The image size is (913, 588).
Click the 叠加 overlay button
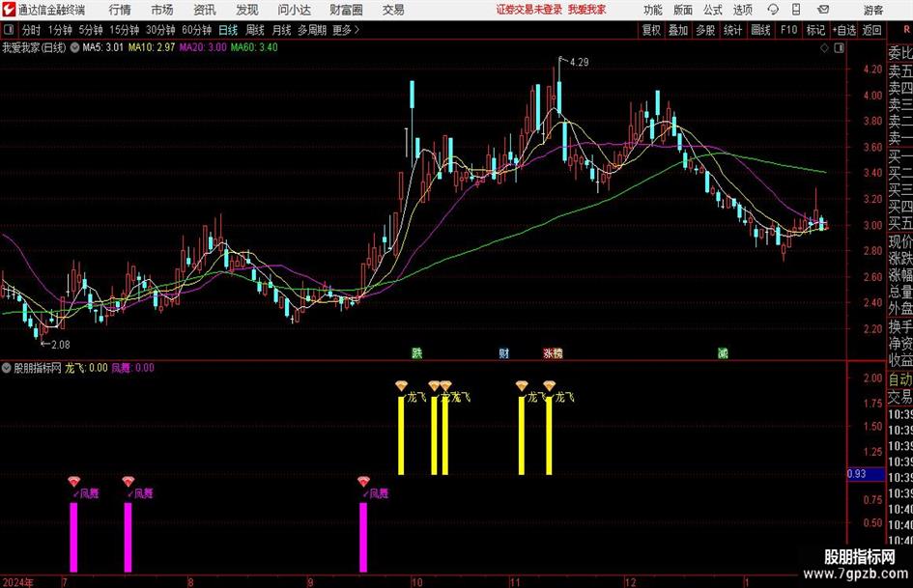(678, 30)
